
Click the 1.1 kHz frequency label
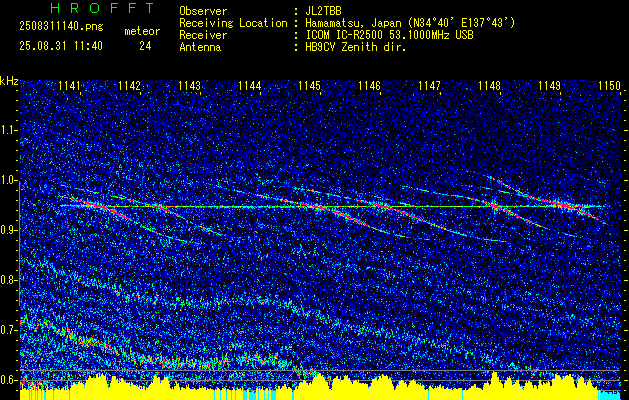pyautogui.click(x=9, y=130)
